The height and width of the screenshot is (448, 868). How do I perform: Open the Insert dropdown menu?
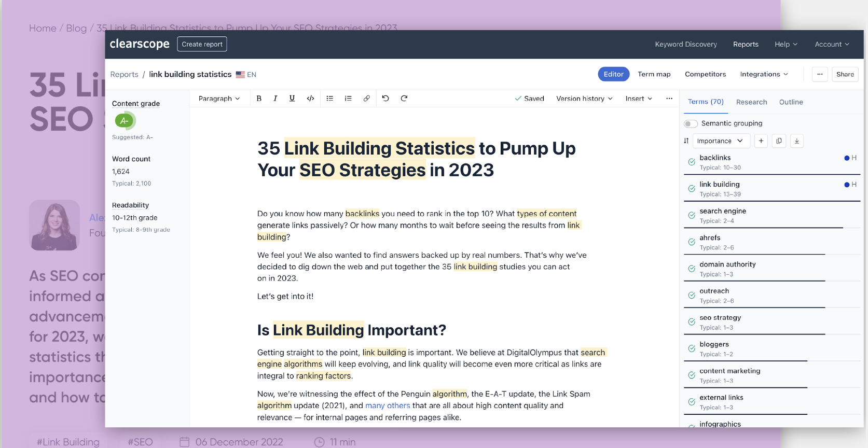coord(639,99)
